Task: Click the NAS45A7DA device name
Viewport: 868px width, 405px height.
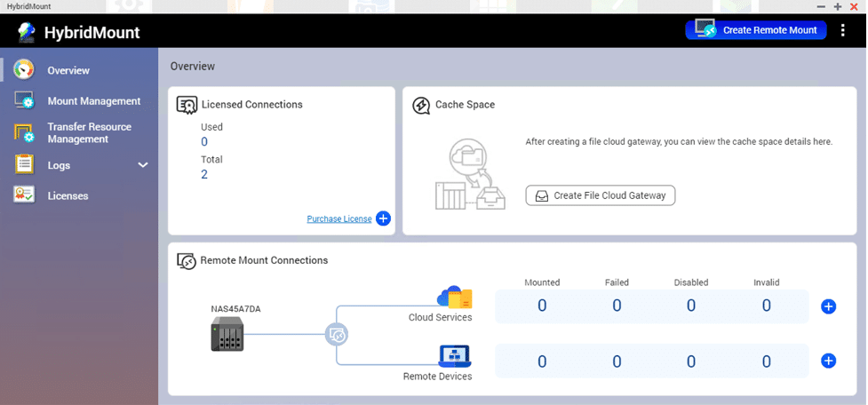Action: point(235,309)
